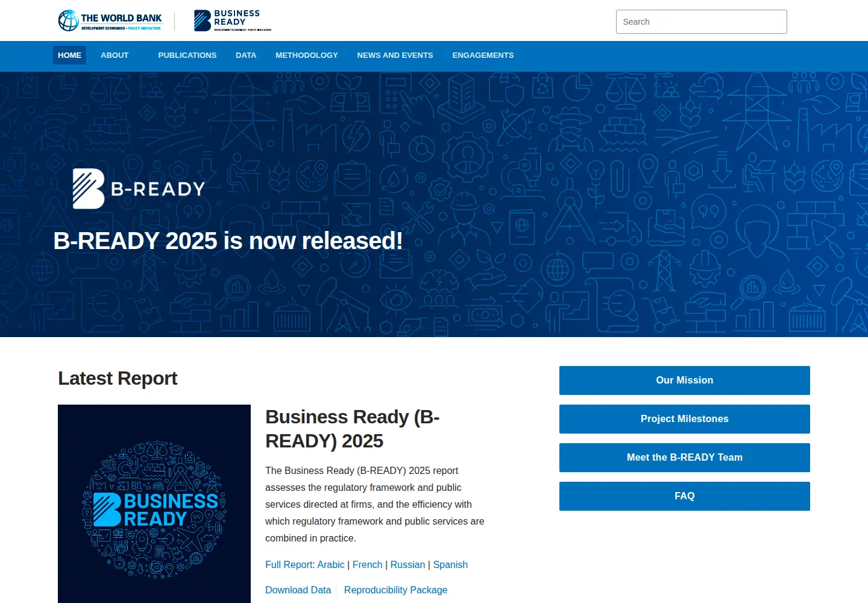Open Project Milestones button
Viewport: 868px width, 603px height.
click(x=685, y=419)
